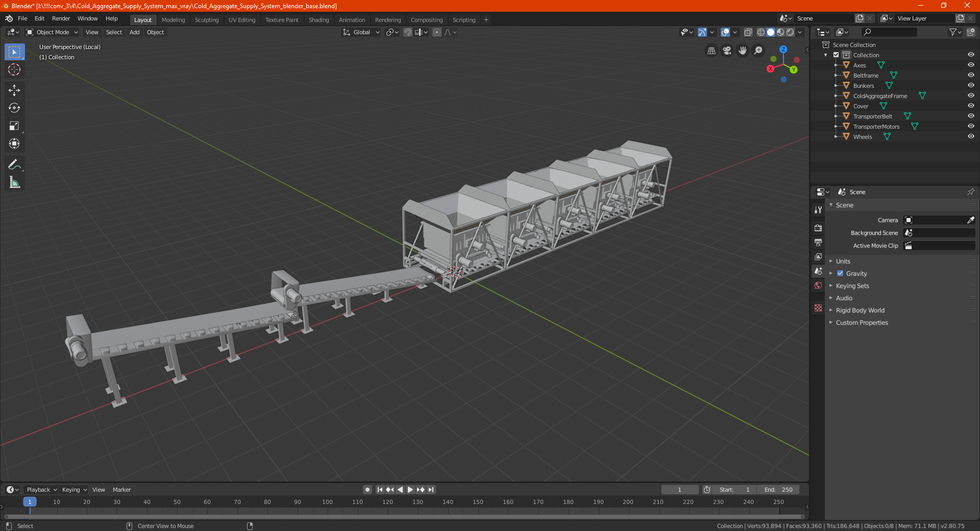Select the Measure tool
Viewport: 980px width, 531px height.
(x=14, y=182)
